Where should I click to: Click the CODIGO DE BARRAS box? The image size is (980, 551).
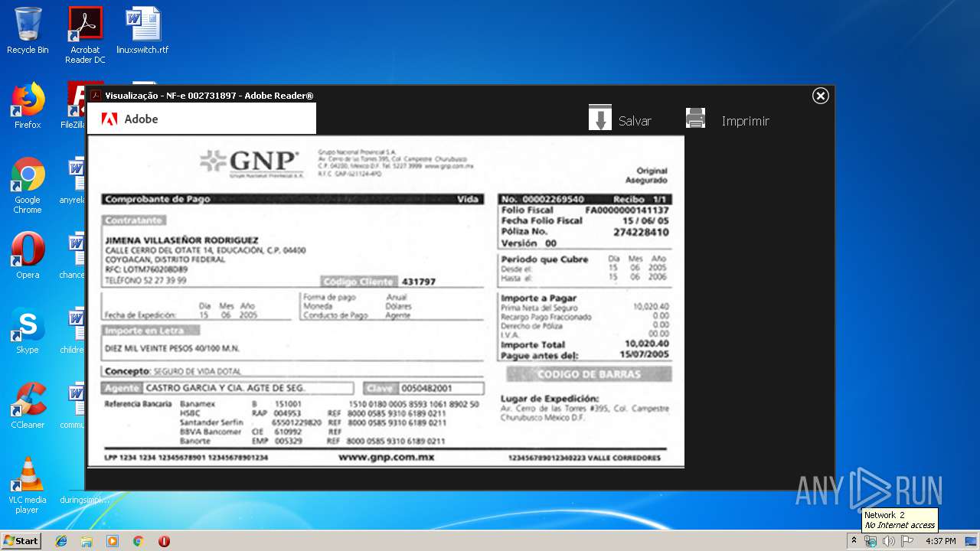coord(589,374)
